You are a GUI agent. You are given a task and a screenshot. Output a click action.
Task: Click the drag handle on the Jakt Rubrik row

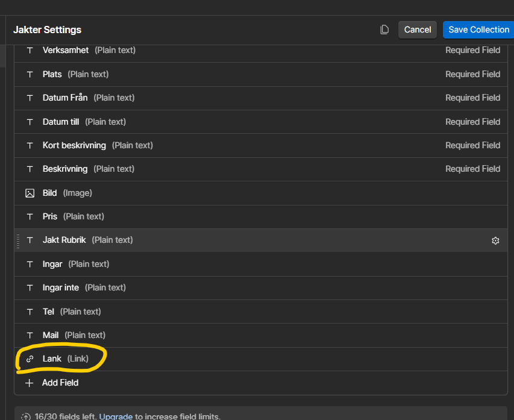click(19, 240)
